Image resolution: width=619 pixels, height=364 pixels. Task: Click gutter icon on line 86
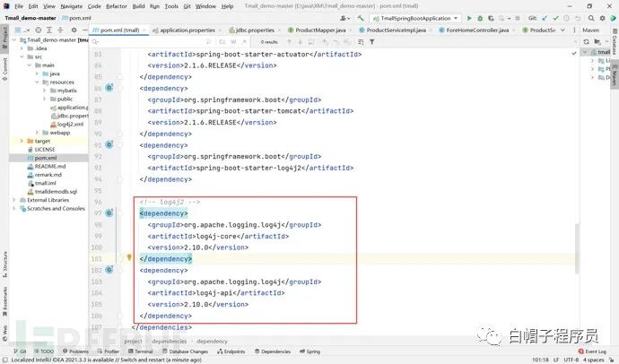click(x=109, y=88)
